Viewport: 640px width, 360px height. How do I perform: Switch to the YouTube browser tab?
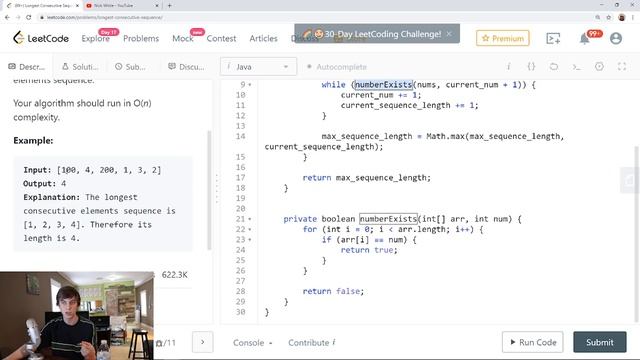click(x=122, y=6)
